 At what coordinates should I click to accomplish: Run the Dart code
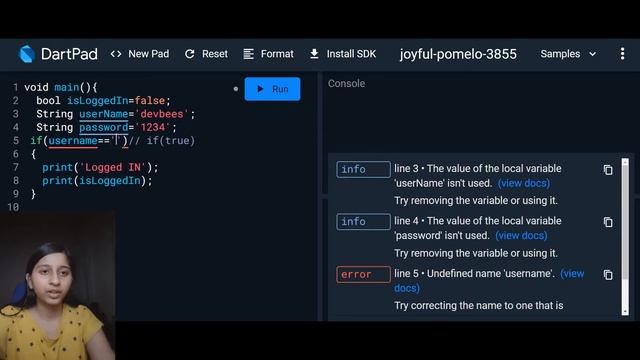pos(272,89)
